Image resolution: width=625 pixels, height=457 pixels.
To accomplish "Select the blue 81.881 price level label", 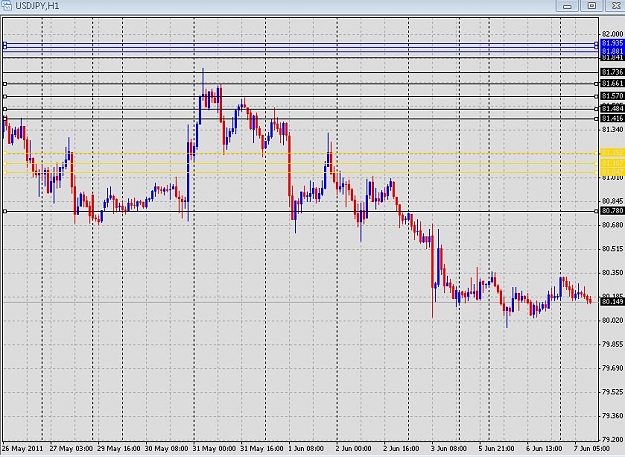I will [612, 51].
